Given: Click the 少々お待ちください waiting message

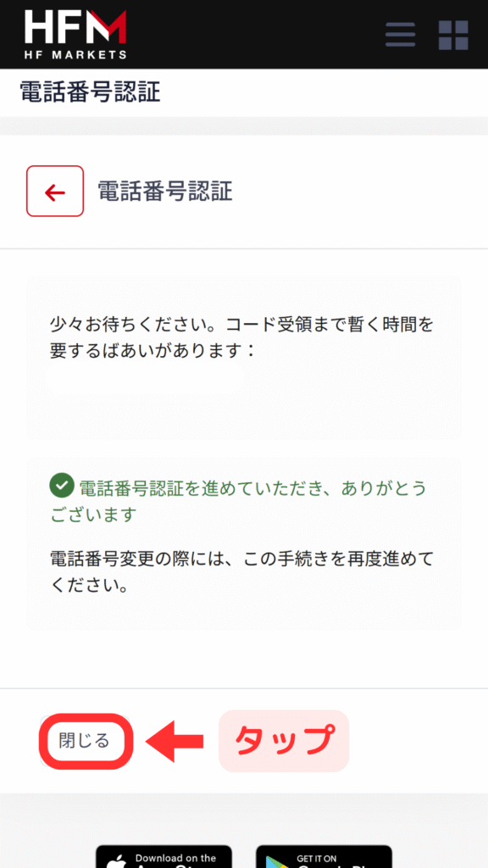Looking at the screenshot, I should 241,337.
